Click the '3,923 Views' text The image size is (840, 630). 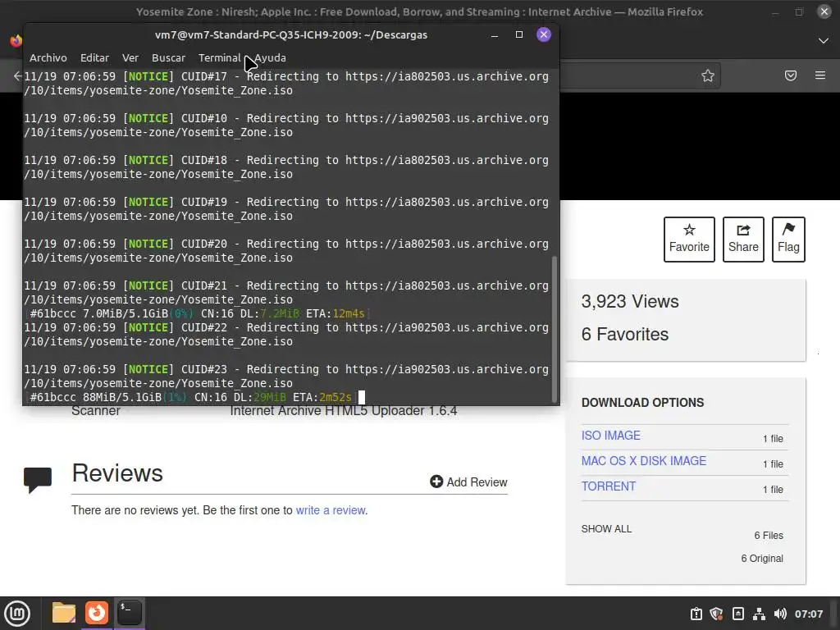coord(630,302)
